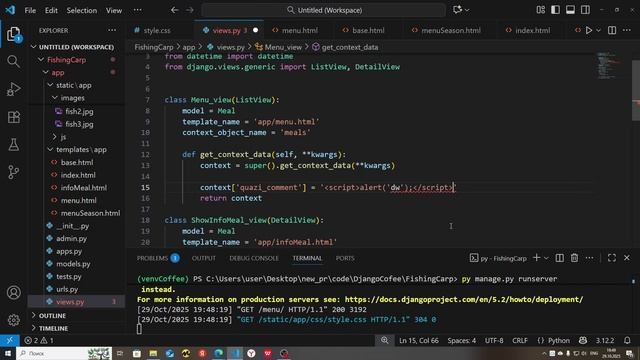Open the Source Control view

pyautogui.click(x=13, y=172)
